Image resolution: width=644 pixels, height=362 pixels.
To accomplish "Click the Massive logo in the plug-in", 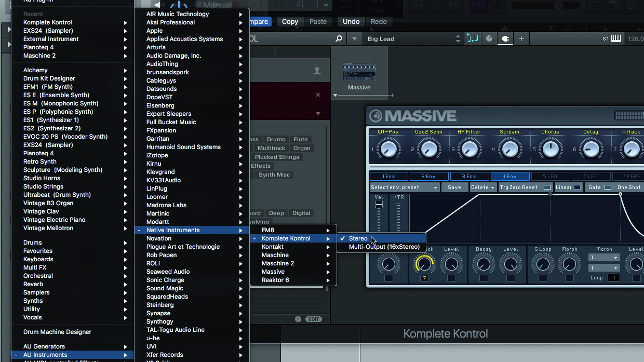I will click(413, 115).
